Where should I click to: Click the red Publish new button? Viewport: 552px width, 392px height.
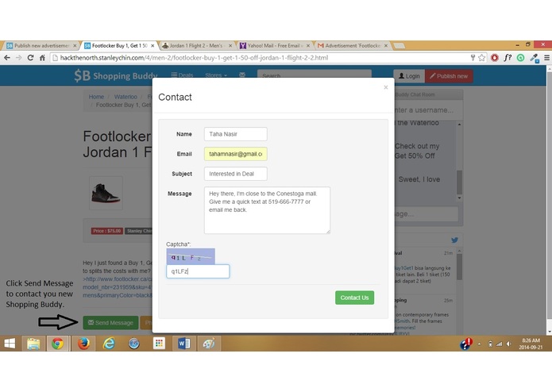pos(449,76)
